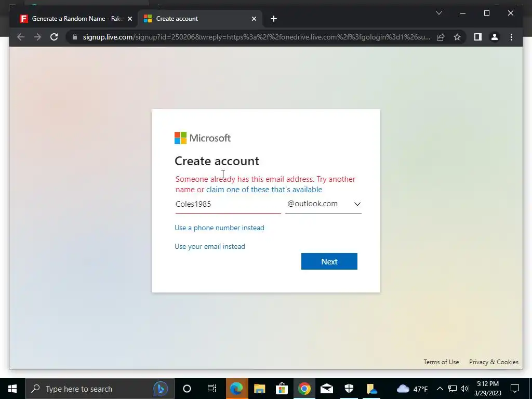Viewport: 532px width, 399px height.
Task: Open Task View on the taskbar
Action: click(x=212, y=389)
